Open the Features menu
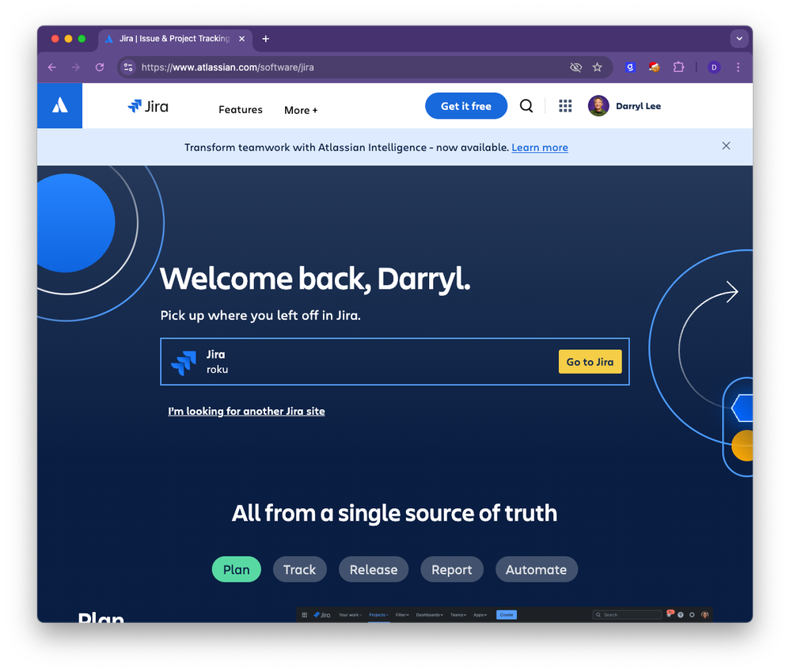 (x=241, y=110)
